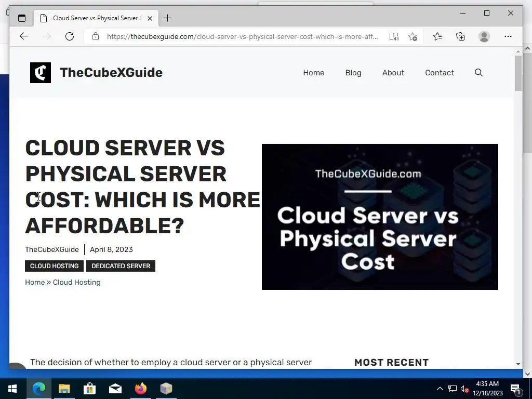Open the Windows Start menu
The image size is (532, 399).
12,389
